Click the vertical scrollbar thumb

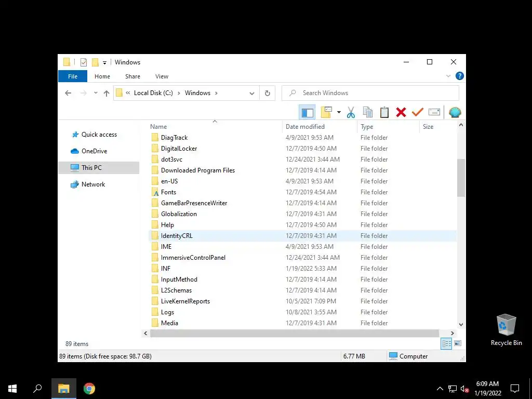(x=461, y=178)
